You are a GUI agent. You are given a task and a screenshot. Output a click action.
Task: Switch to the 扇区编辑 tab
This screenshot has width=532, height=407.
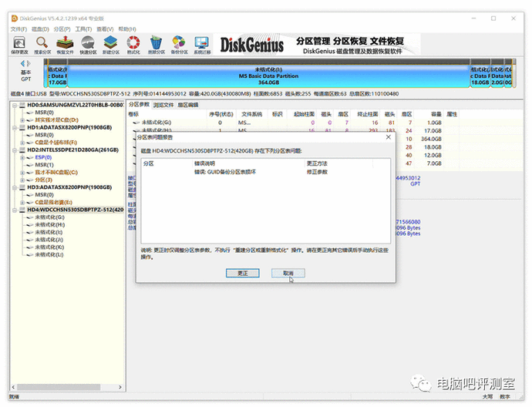(x=188, y=104)
